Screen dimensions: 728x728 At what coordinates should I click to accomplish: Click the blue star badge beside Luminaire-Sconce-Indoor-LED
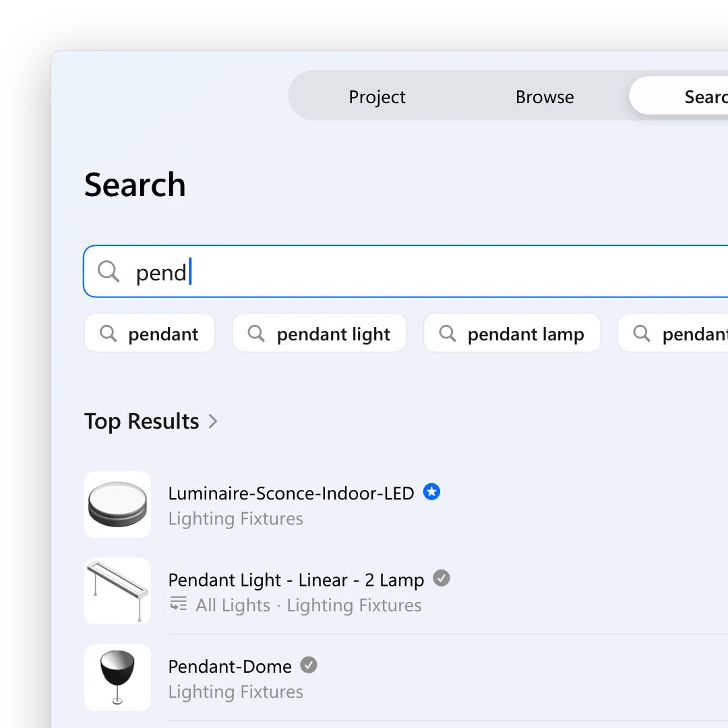click(x=431, y=491)
